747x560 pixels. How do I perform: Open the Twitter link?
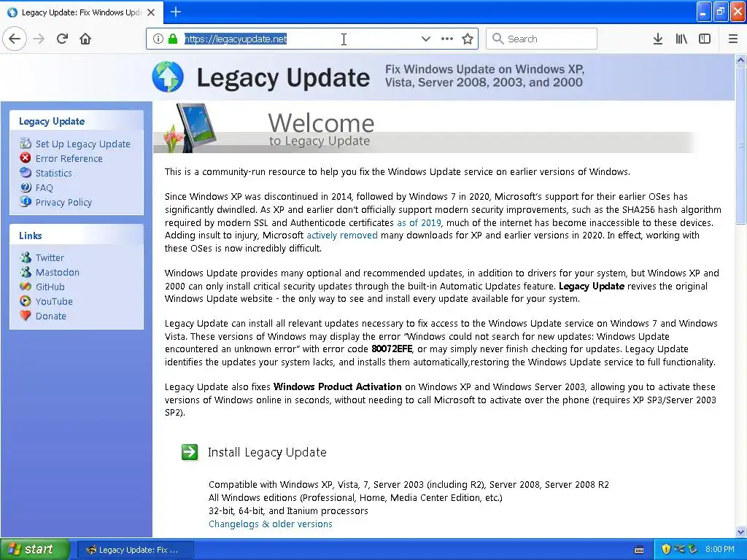tap(50, 257)
